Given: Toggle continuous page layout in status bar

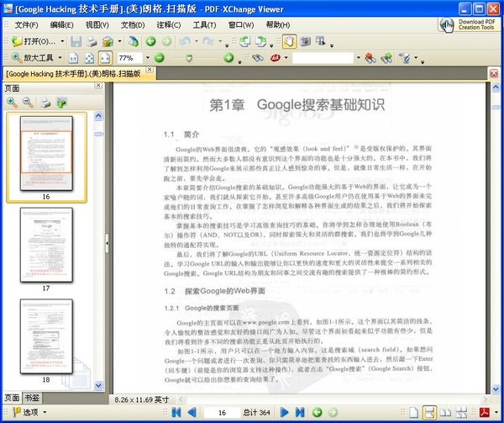Looking at the screenshot, I should click(429, 412).
